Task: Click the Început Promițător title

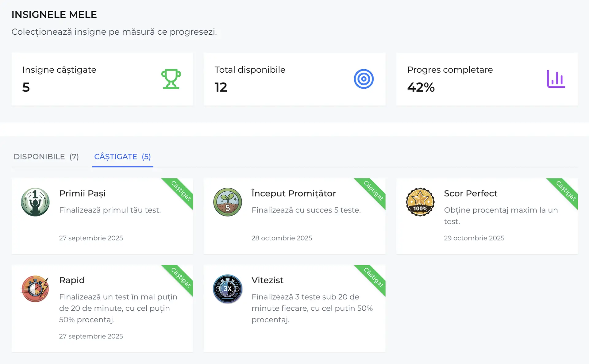Action: click(x=294, y=193)
